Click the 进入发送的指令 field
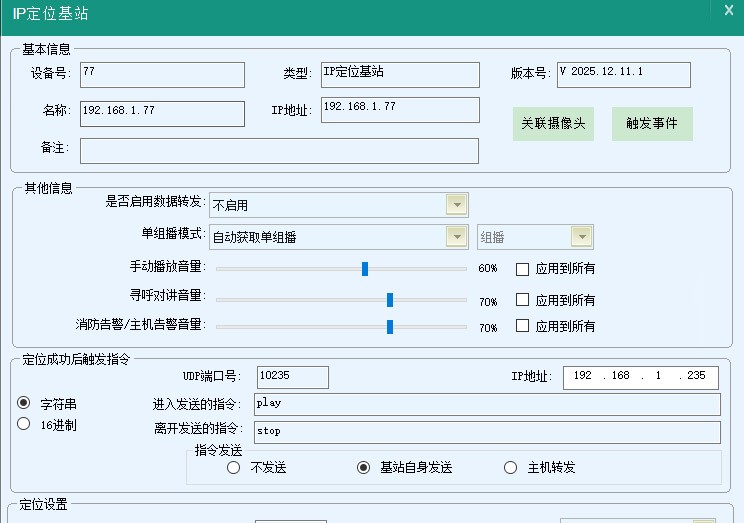 pos(486,404)
